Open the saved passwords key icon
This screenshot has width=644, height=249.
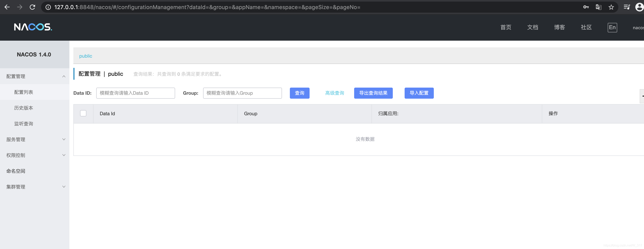(x=586, y=7)
